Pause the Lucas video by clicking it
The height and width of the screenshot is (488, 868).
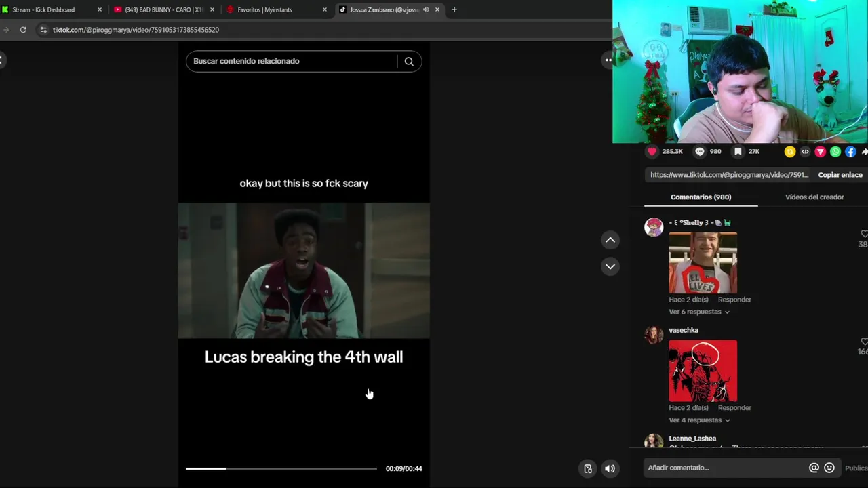coord(304,270)
